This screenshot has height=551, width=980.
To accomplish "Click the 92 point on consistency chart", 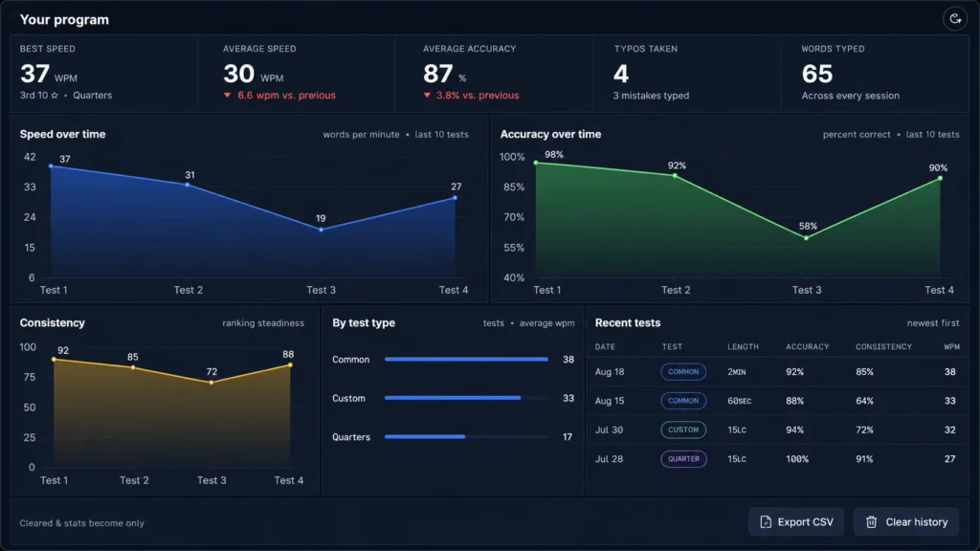I will click(x=54, y=360).
